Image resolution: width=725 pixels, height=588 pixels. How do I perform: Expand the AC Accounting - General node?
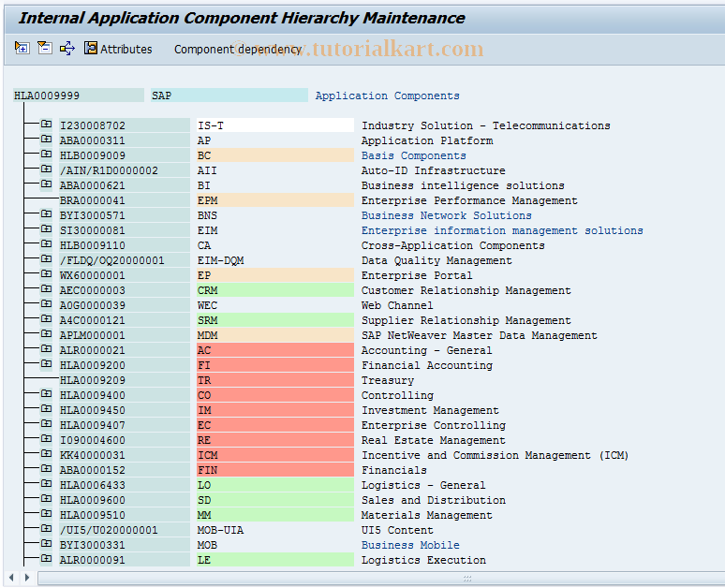tap(46, 349)
